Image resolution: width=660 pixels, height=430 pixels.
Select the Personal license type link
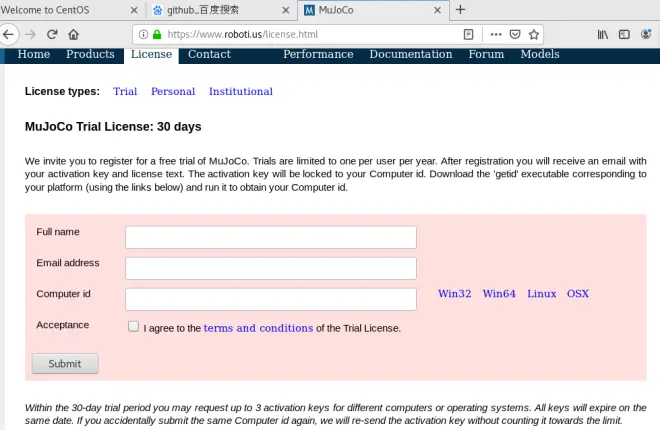173,91
